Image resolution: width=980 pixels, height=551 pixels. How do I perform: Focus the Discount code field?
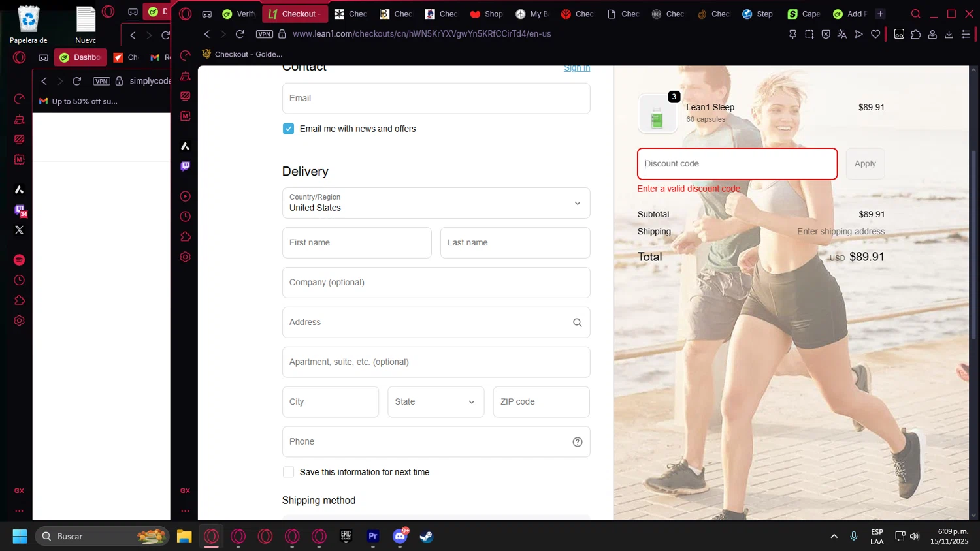[x=737, y=164]
